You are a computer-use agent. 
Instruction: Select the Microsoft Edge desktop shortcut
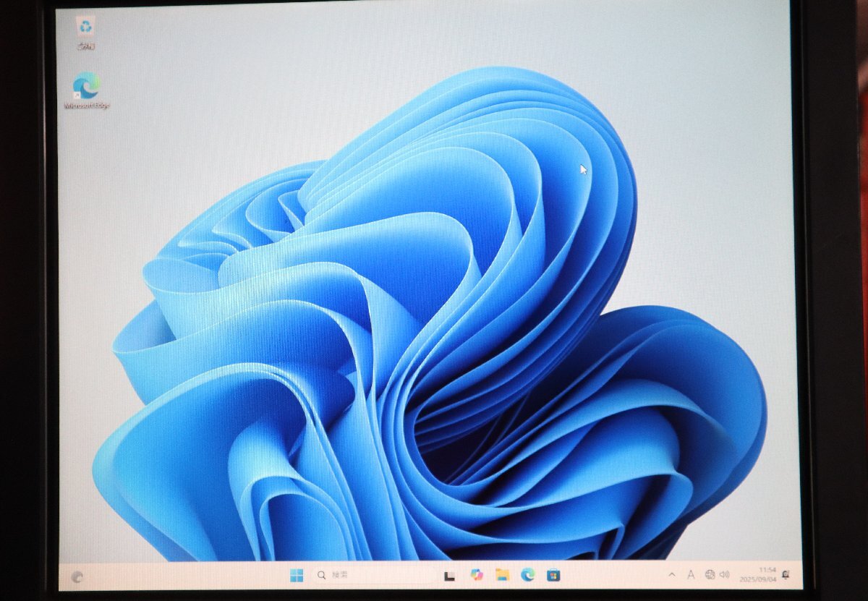point(87,91)
